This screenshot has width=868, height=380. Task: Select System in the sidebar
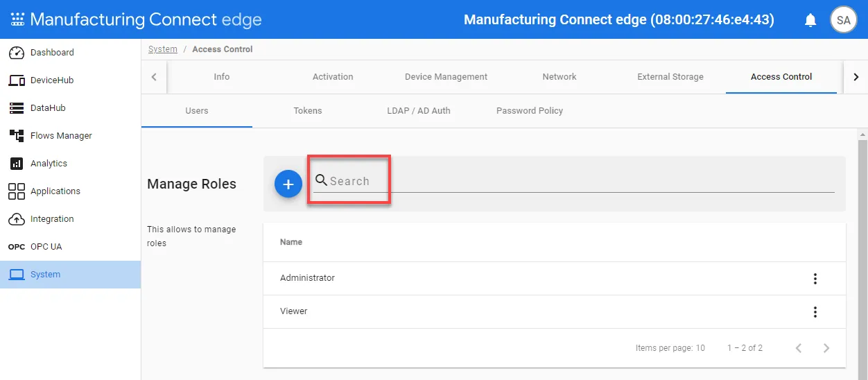click(70, 275)
